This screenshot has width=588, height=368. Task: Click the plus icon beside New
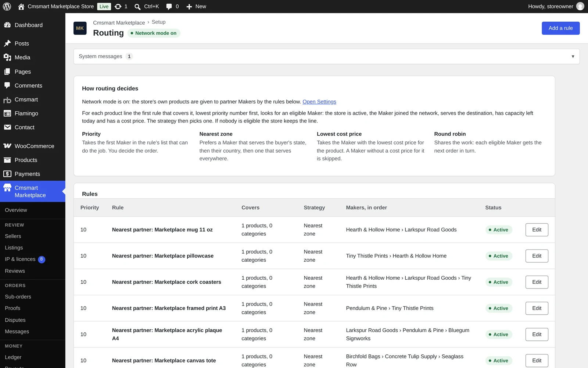point(189,7)
